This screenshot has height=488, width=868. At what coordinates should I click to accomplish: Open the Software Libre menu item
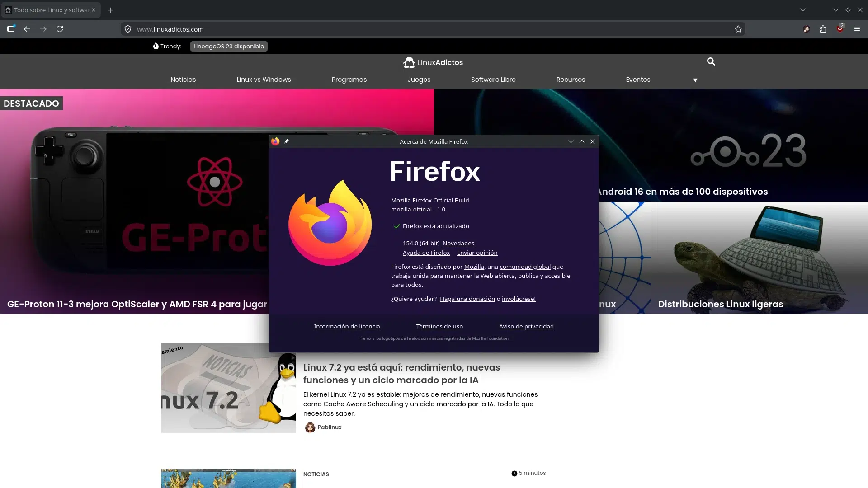click(x=493, y=80)
